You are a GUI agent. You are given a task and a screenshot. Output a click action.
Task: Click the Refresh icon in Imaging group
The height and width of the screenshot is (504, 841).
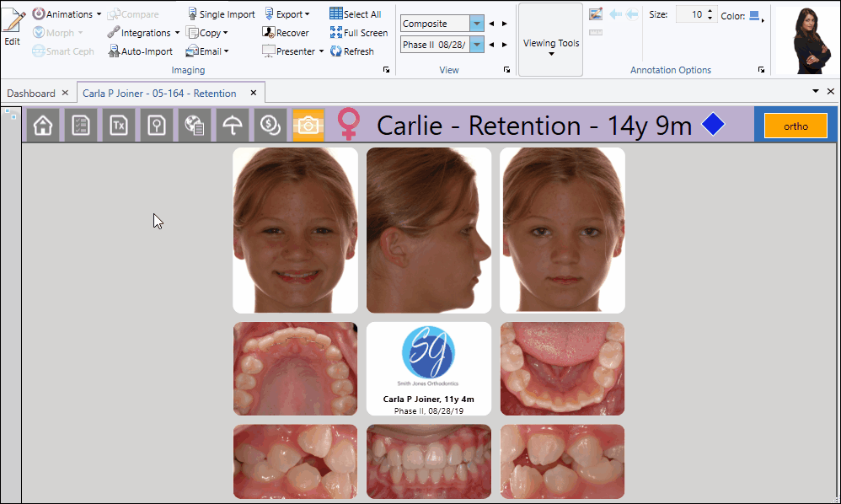pyautogui.click(x=352, y=51)
